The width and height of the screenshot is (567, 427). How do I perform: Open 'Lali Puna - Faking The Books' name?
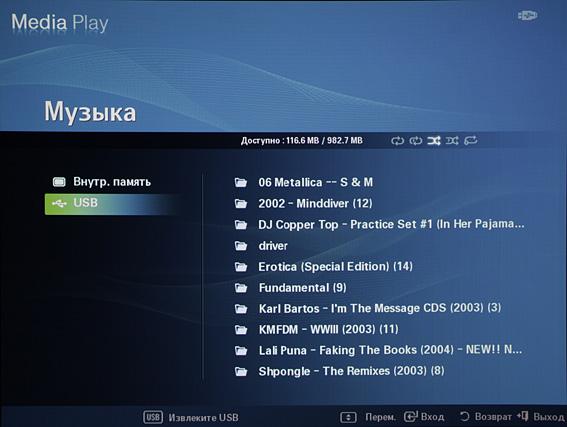(390, 350)
